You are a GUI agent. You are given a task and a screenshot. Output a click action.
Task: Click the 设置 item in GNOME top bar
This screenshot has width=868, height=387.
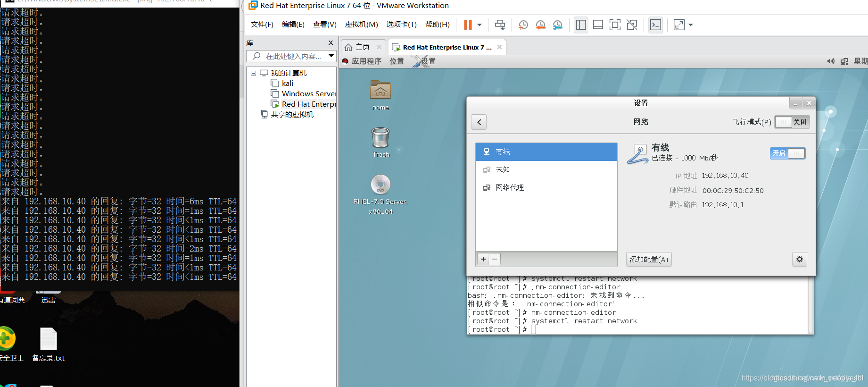tap(428, 61)
